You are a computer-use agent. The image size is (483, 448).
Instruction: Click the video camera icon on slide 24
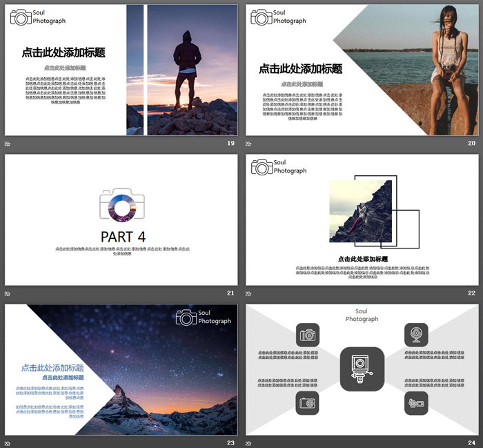pos(416,403)
